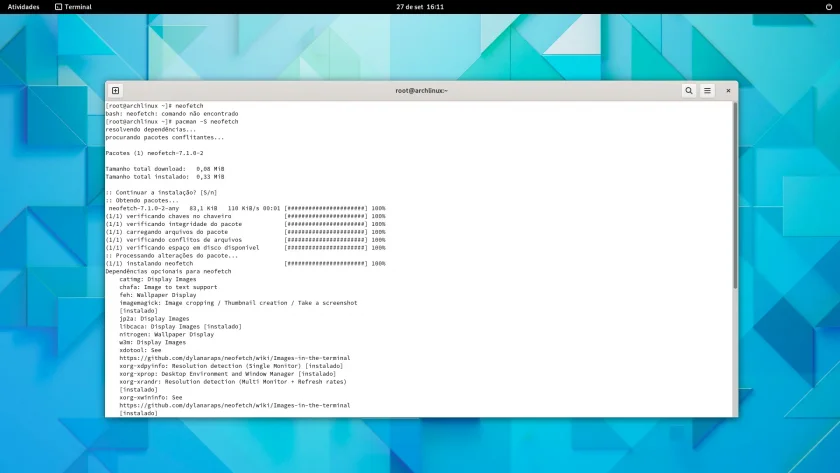Click the 'verificando chaves no chaveiro' line

pos(245,216)
